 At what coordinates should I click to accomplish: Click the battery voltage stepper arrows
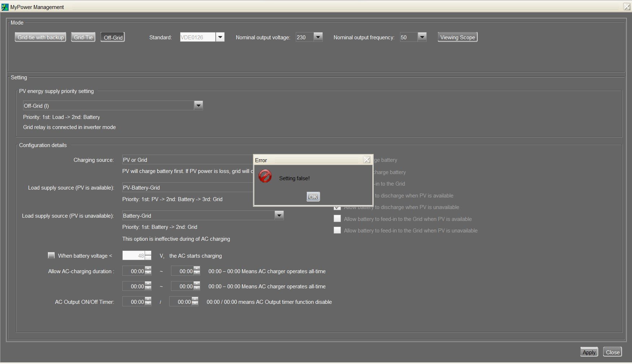148,256
